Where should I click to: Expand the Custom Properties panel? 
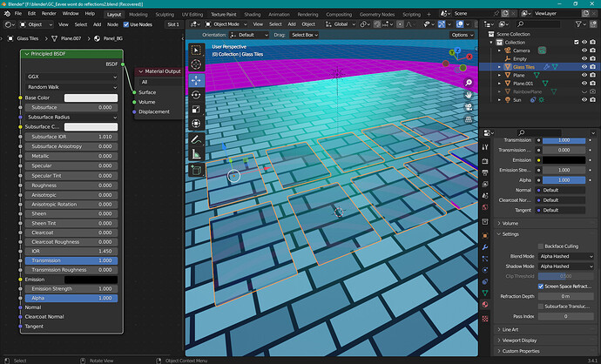click(x=521, y=351)
